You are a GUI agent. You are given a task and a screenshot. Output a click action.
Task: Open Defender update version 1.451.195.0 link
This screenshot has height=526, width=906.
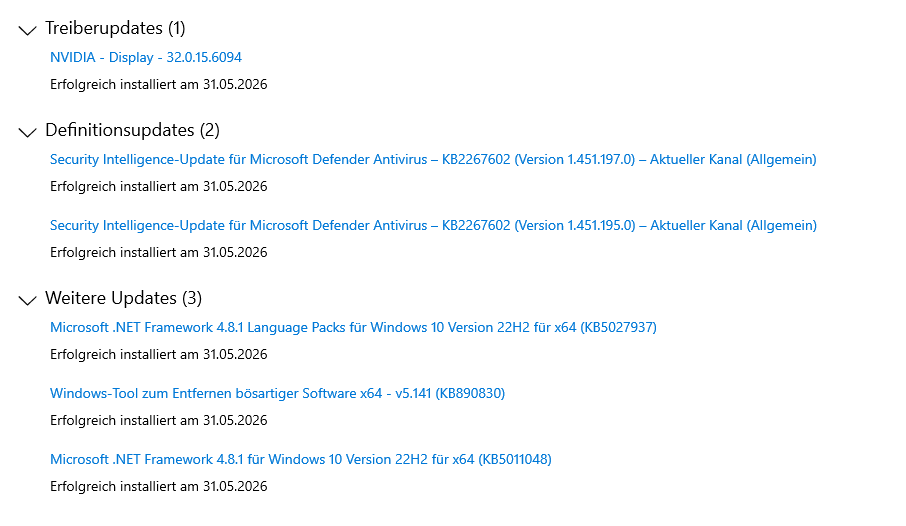[433, 225]
